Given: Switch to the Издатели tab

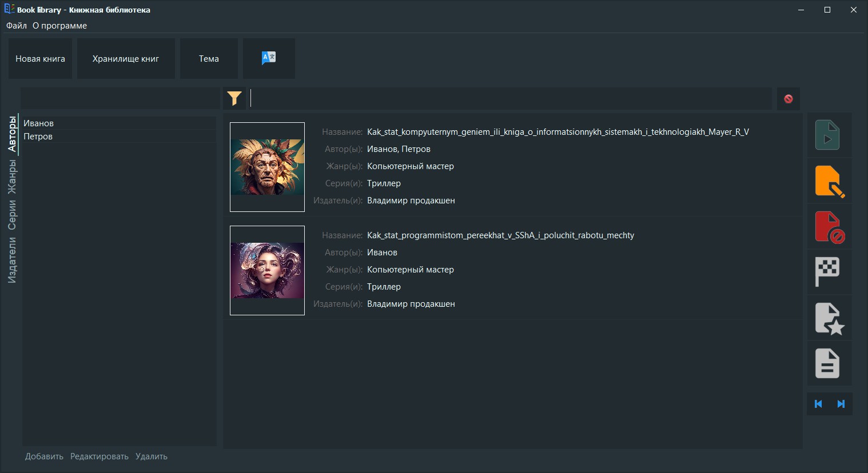Looking at the screenshot, I should tap(12, 260).
